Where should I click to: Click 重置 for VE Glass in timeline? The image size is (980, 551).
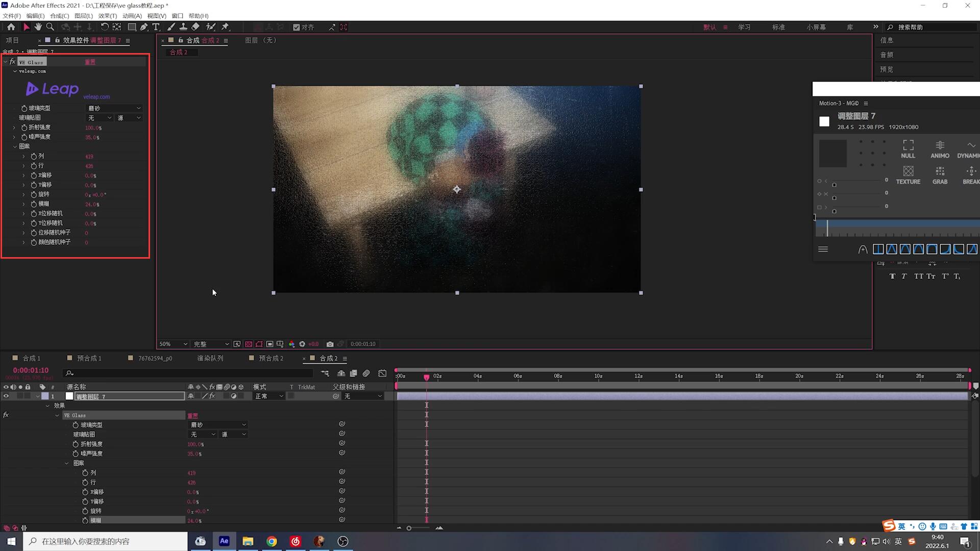[x=192, y=416]
